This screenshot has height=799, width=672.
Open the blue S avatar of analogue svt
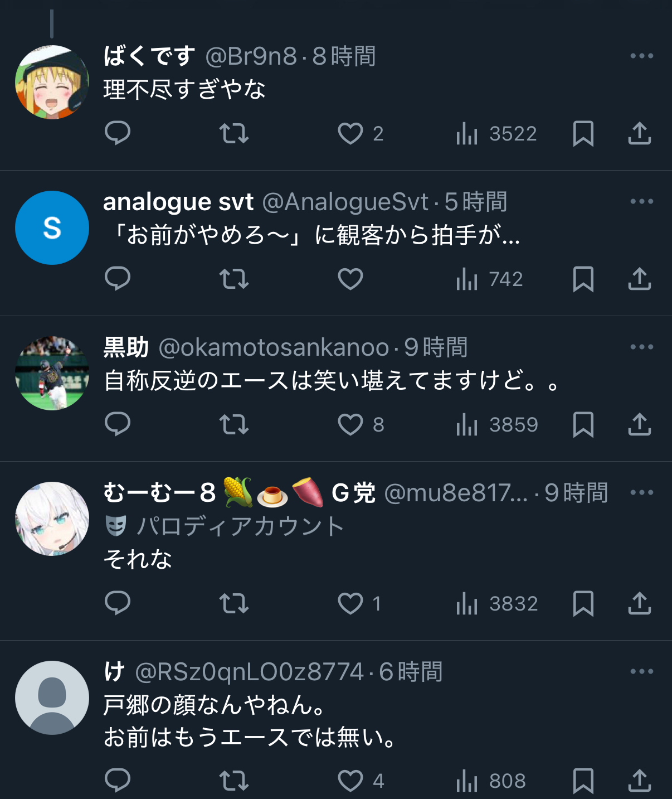pyautogui.click(x=52, y=227)
